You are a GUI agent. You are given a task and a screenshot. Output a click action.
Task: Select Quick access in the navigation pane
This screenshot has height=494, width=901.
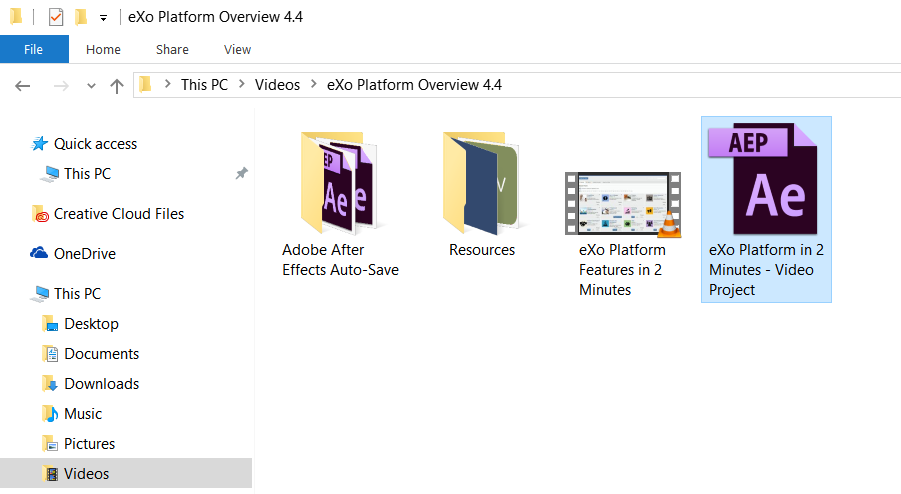pyautogui.click(x=95, y=144)
